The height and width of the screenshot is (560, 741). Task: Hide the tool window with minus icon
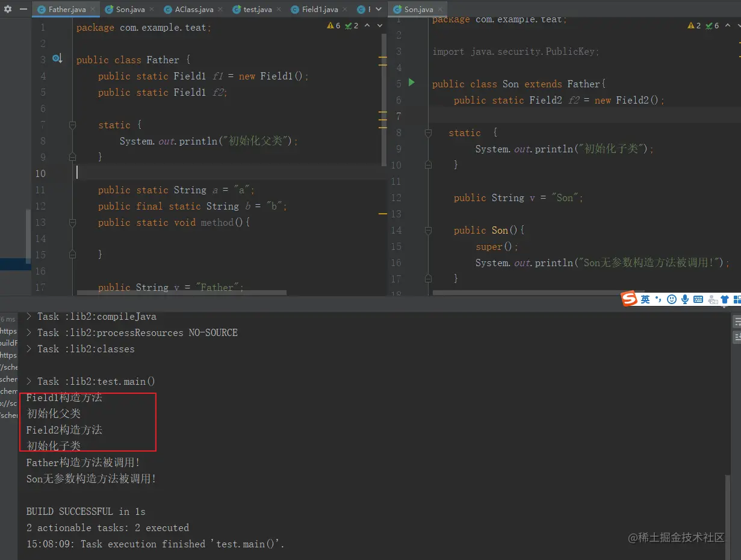click(23, 10)
